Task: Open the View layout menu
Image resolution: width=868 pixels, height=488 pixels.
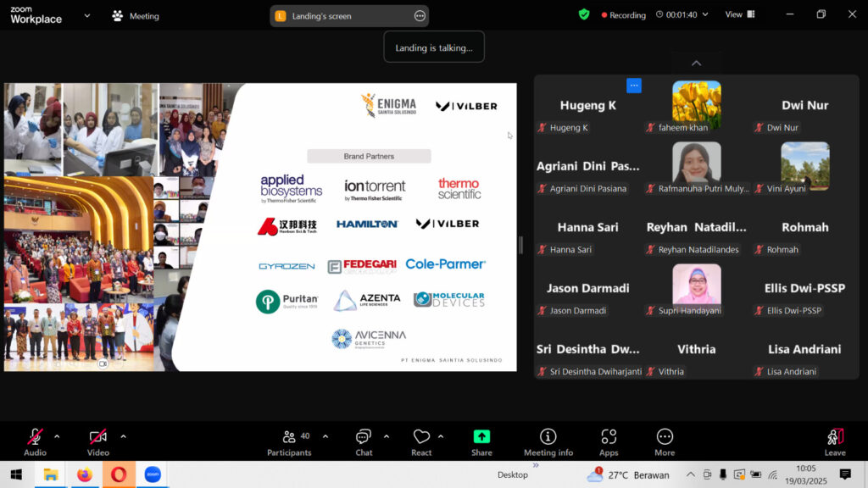Action: (740, 14)
